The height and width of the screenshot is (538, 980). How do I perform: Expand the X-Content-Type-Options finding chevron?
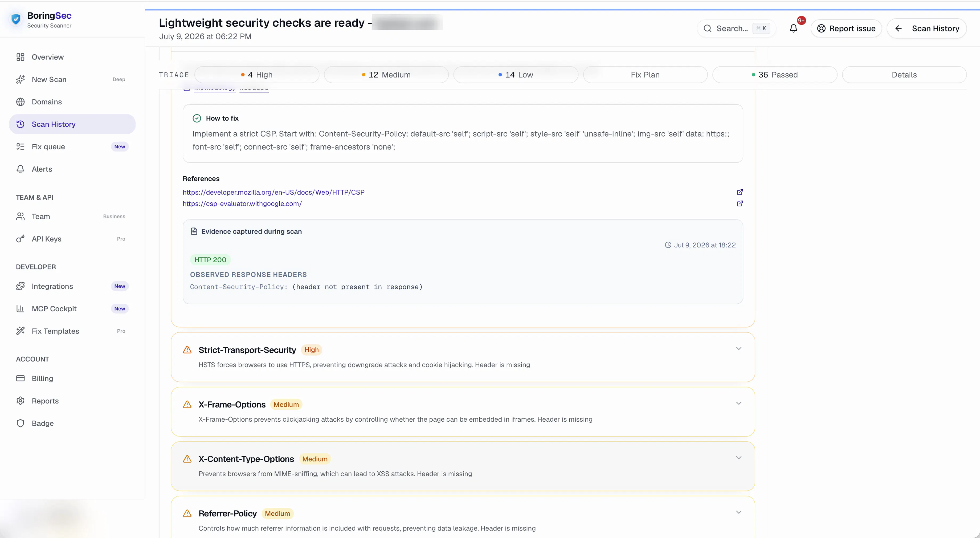pyautogui.click(x=738, y=458)
